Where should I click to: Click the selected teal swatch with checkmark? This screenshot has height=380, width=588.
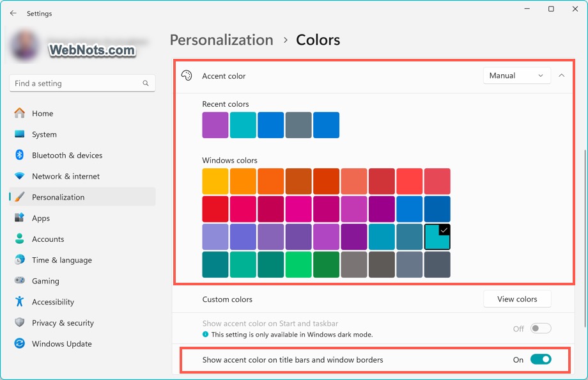437,237
